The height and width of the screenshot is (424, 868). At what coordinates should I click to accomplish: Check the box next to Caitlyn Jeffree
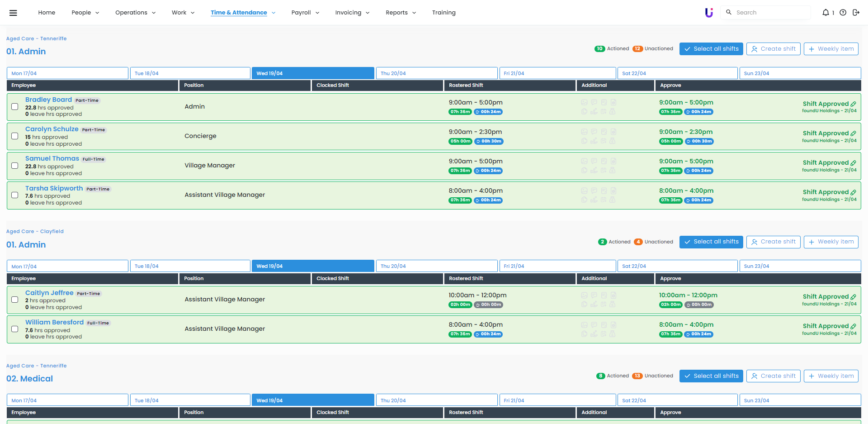coord(15,300)
